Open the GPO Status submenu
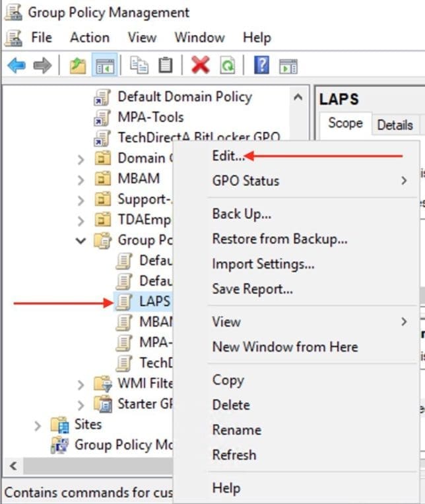 [x=296, y=181]
